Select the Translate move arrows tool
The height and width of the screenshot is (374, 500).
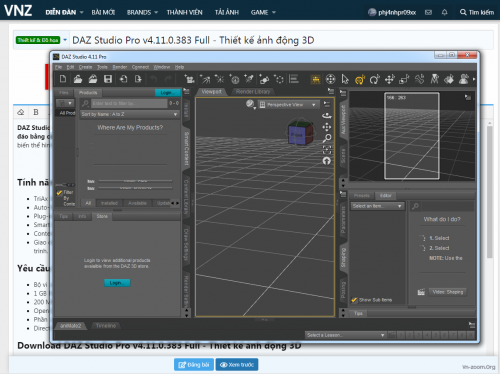coord(389,79)
